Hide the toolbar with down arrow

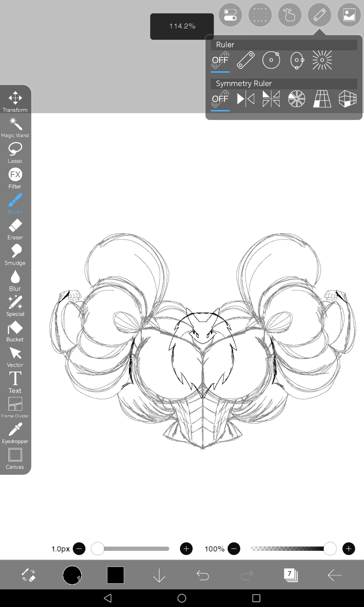[159, 575]
